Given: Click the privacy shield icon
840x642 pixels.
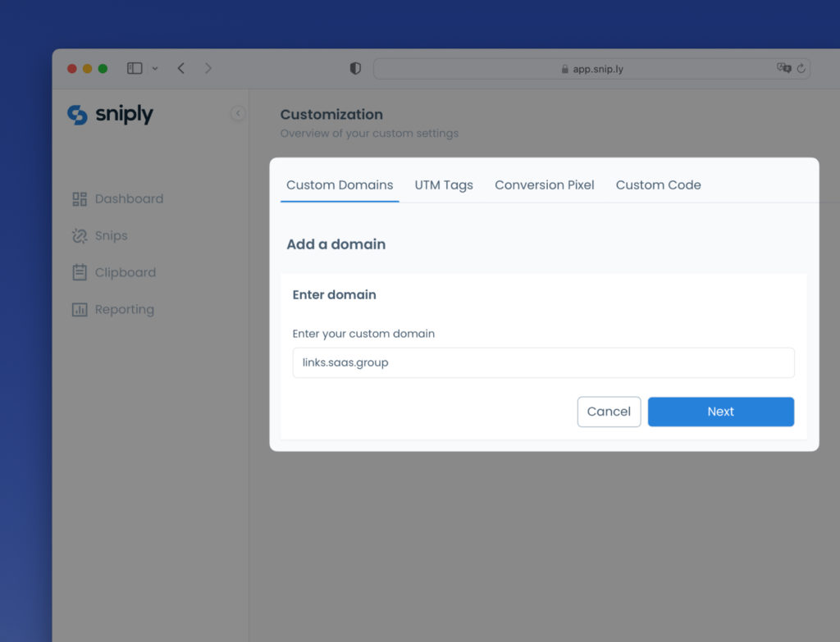Looking at the screenshot, I should click(355, 69).
